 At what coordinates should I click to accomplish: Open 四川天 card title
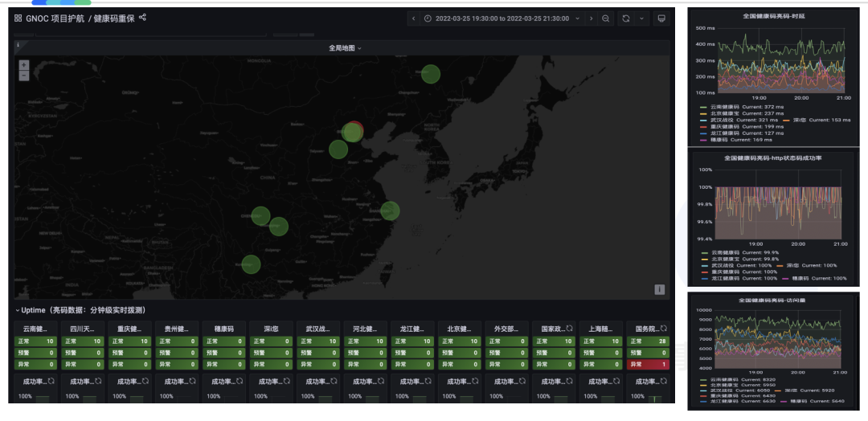(x=83, y=329)
